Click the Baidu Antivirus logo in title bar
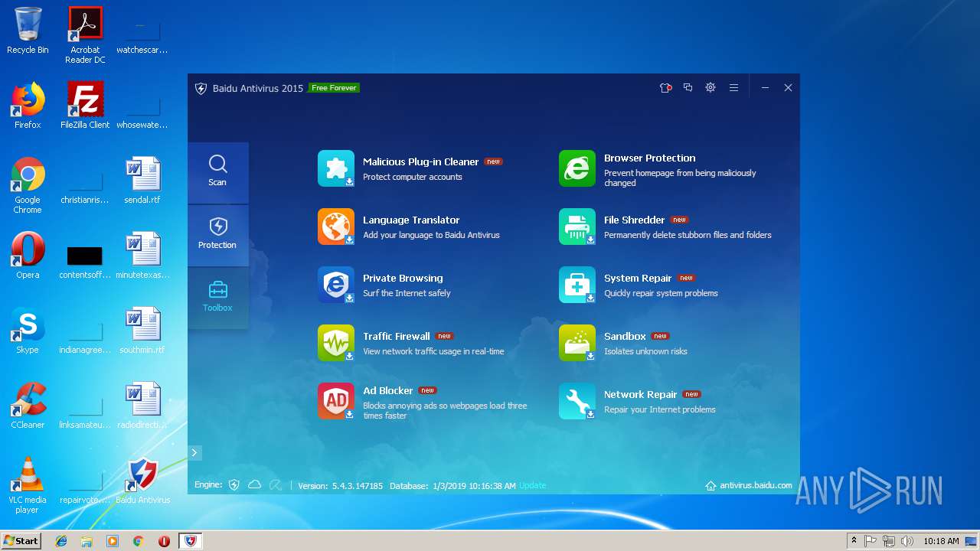The image size is (980, 551). [201, 88]
